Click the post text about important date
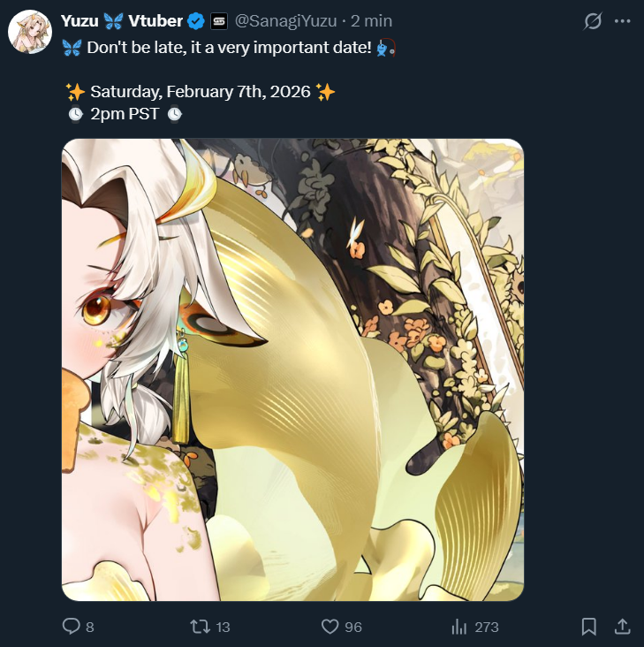The height and width of the screenshot is (647, 644). 229,48
